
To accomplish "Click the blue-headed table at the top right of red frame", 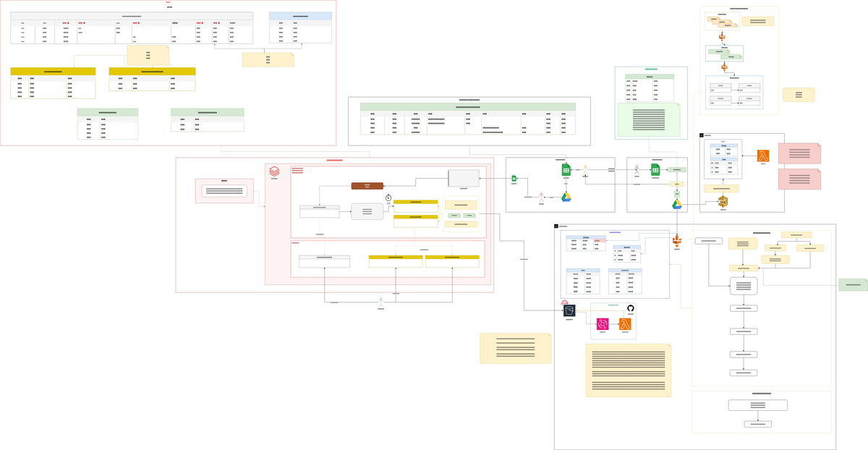I will pyautogui.click(x=300, y=27).
